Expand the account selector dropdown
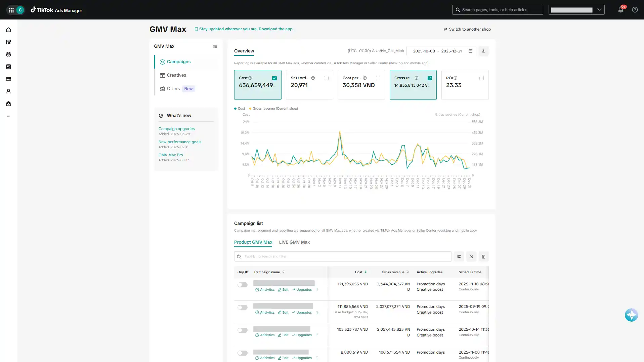 [x=576, y=10]
